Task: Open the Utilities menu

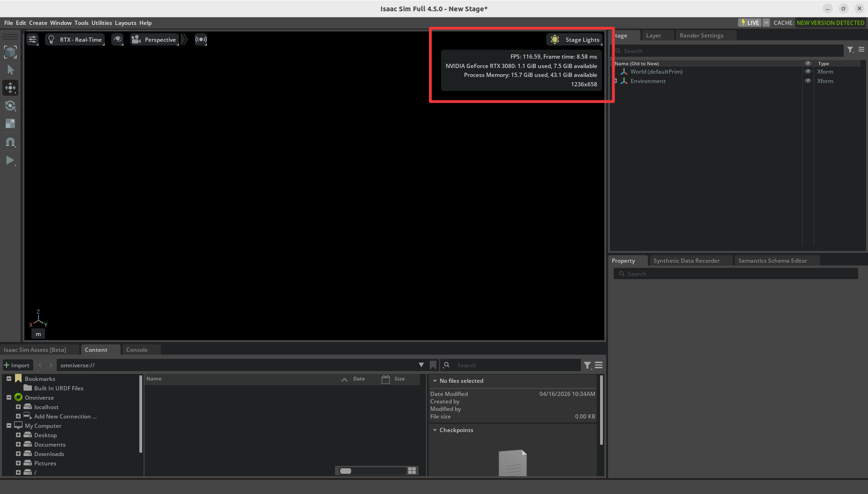Action: [x=101, y=23]
